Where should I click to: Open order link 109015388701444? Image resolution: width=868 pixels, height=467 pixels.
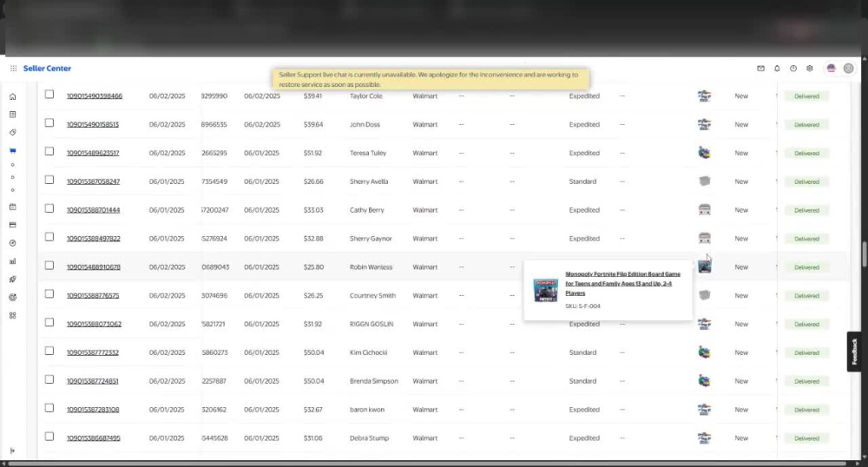[93, 210]
